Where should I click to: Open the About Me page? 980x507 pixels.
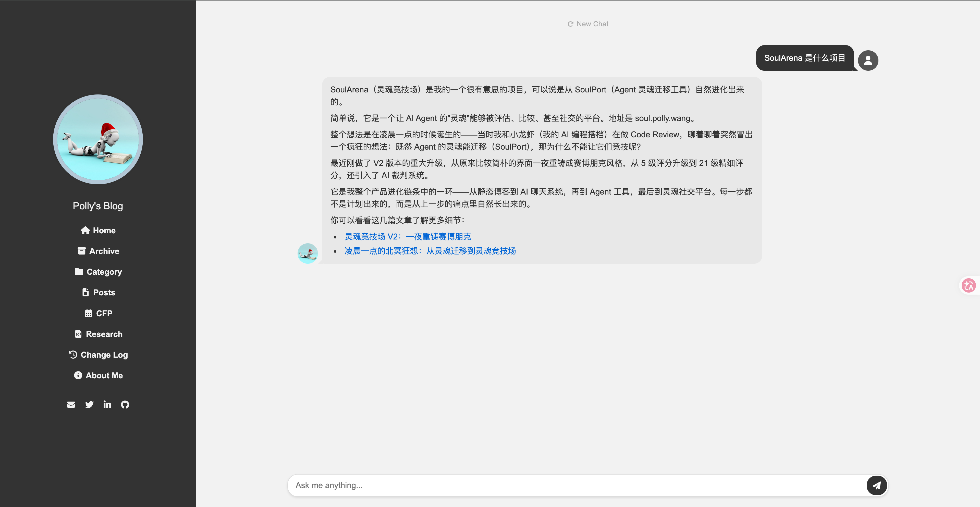coord(98,375)
